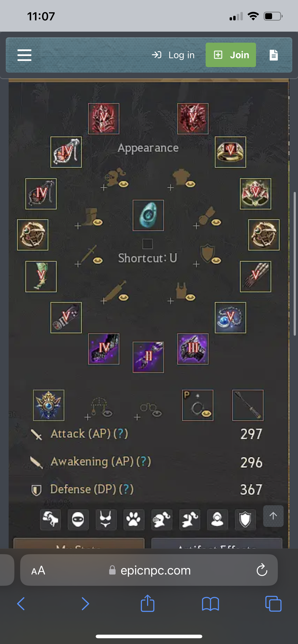Click the Log in link

click(x=173, y=55)
